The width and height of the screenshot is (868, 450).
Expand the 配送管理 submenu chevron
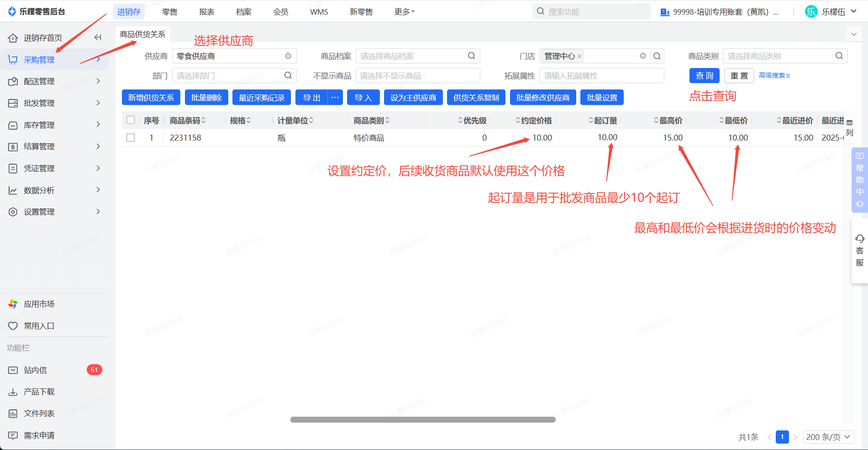click(x=98, y=81)
